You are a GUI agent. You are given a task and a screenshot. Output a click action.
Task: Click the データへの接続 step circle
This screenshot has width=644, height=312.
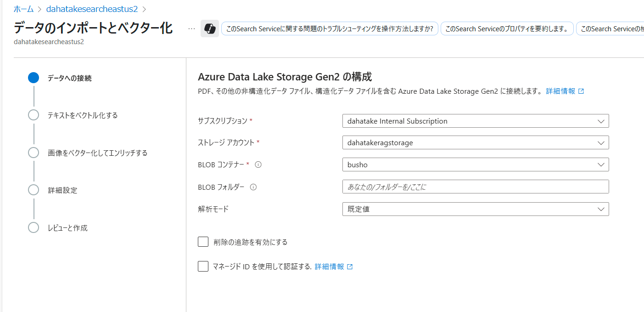[34, 78]
